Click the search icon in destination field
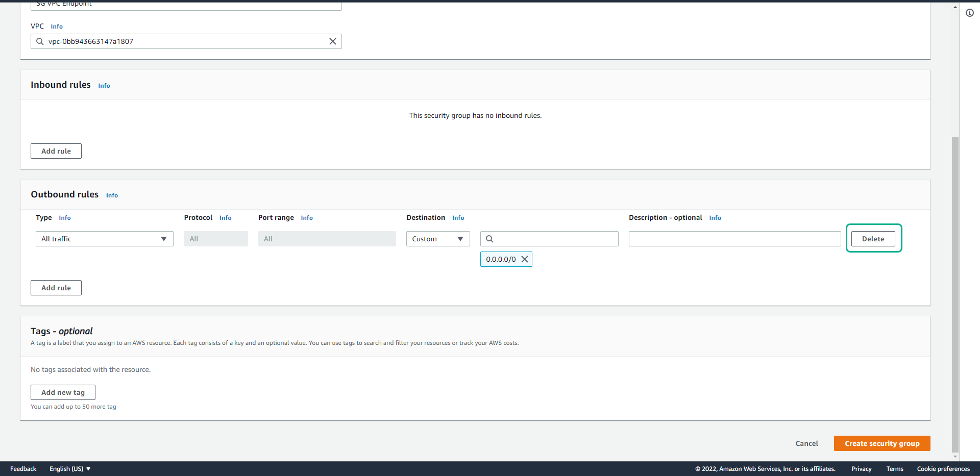The width and height of the screenshot is (980, 476). point(489,239)
